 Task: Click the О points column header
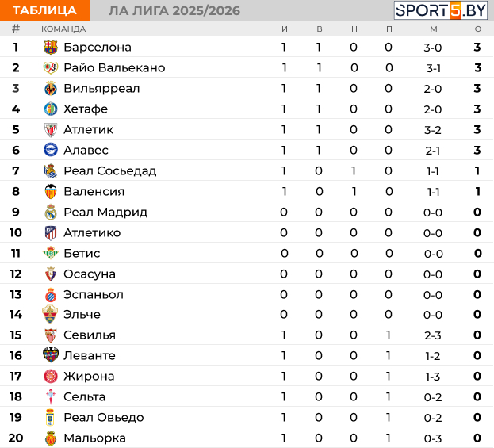pos(478,29)
